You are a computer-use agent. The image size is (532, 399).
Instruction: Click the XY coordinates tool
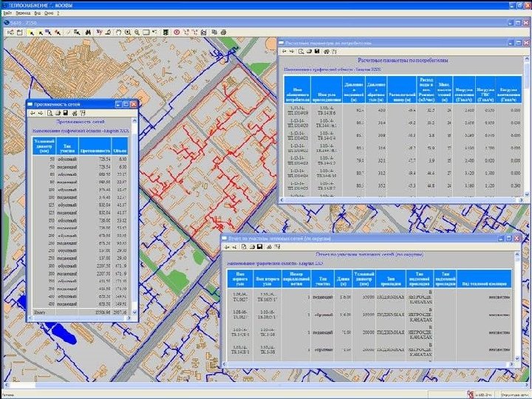tap(99, 33)
